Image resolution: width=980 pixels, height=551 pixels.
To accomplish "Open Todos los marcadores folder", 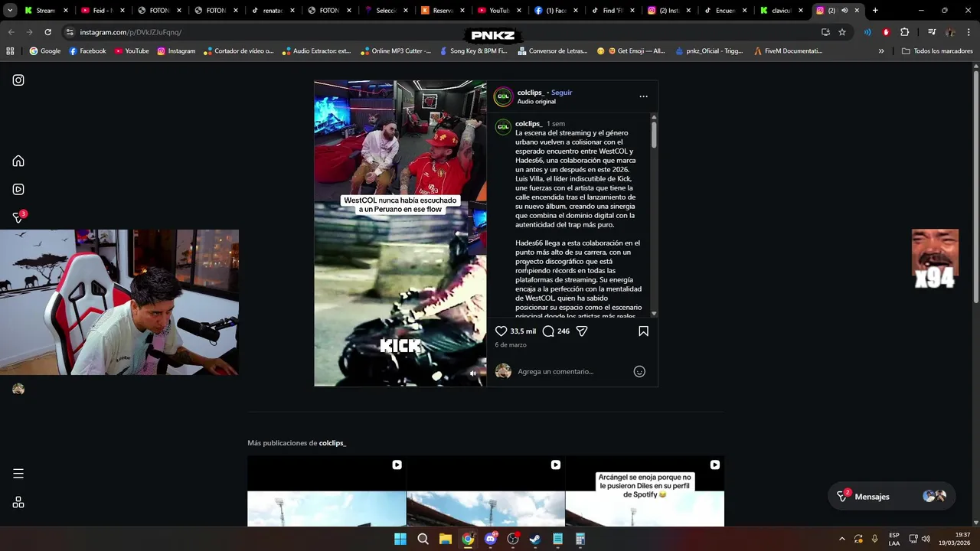I will [x=937, y=51].
